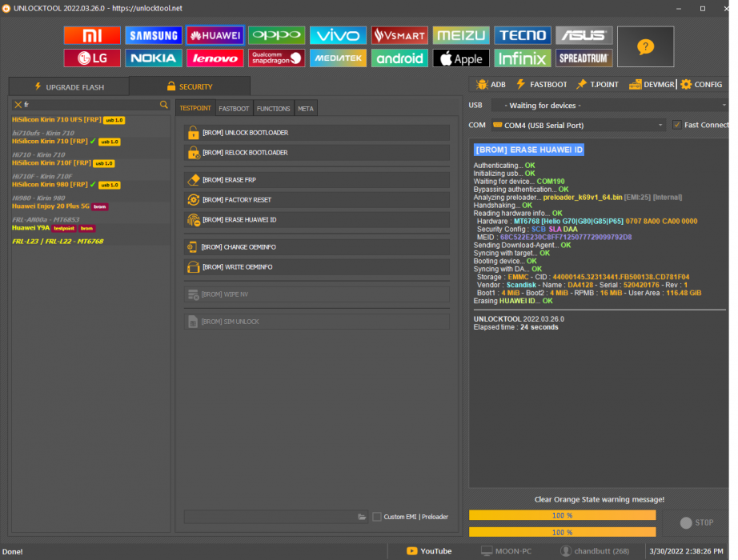
Task: Open CONFIG settings
Action: coord(701,84)
